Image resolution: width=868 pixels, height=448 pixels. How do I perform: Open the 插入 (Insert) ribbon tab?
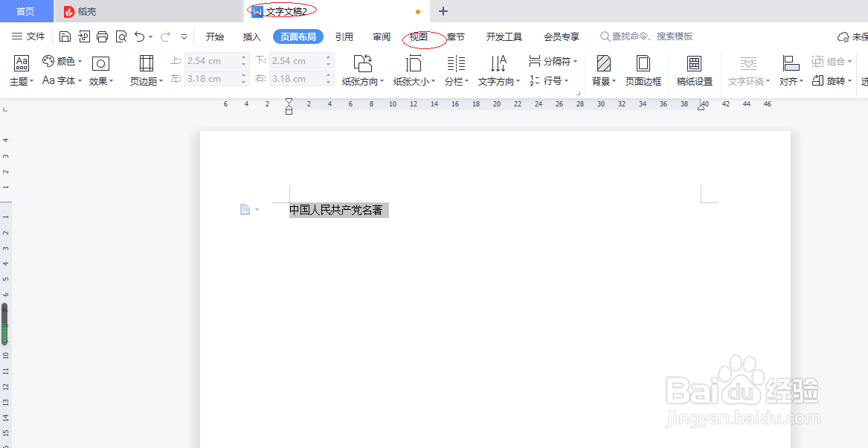(251, 36)
